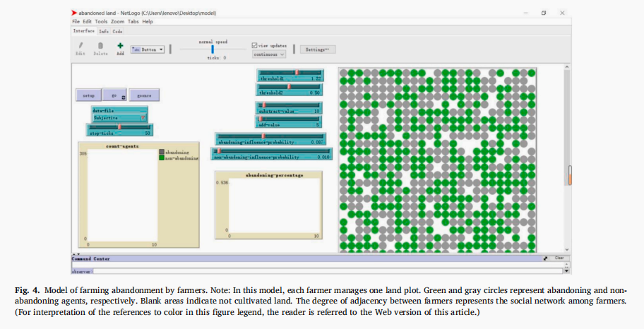Click the Settings button
This screenshot has height=329, width=644.
click(x=318, y=49)
